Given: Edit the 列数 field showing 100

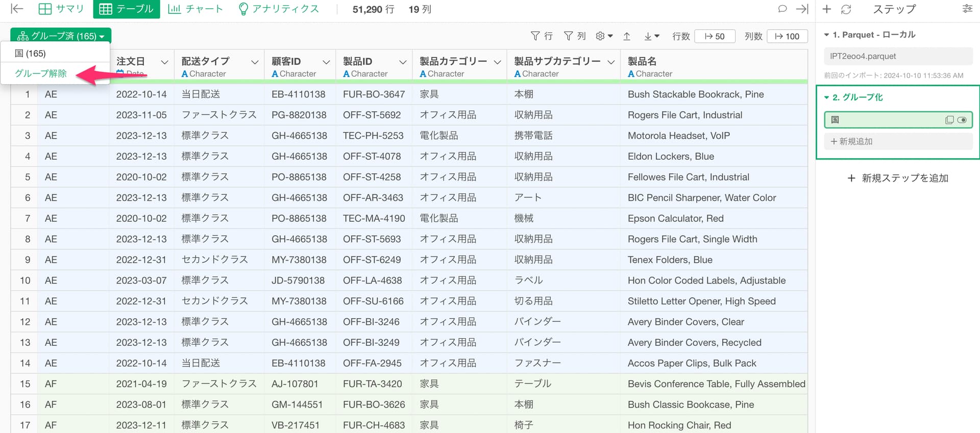Looking at the screenshot, I should 787,36.
